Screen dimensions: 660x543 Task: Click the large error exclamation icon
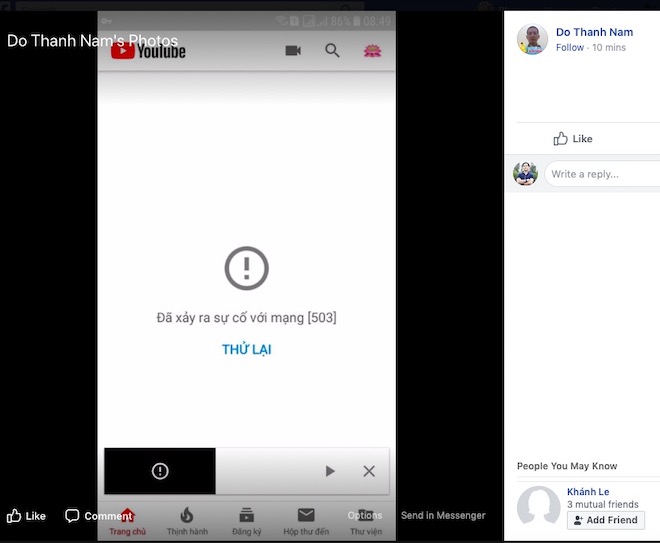point(247,268)
